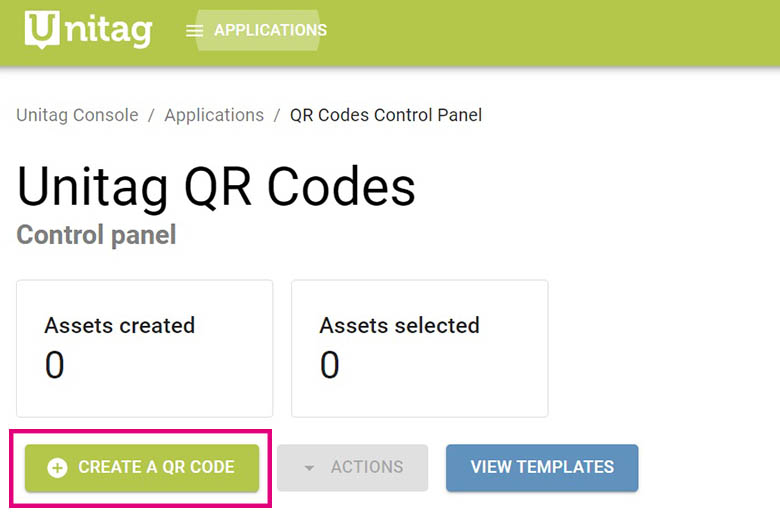Click the Unitag QR Codes heading
Viewport: 780px width, 520px height.
[216, 186]
